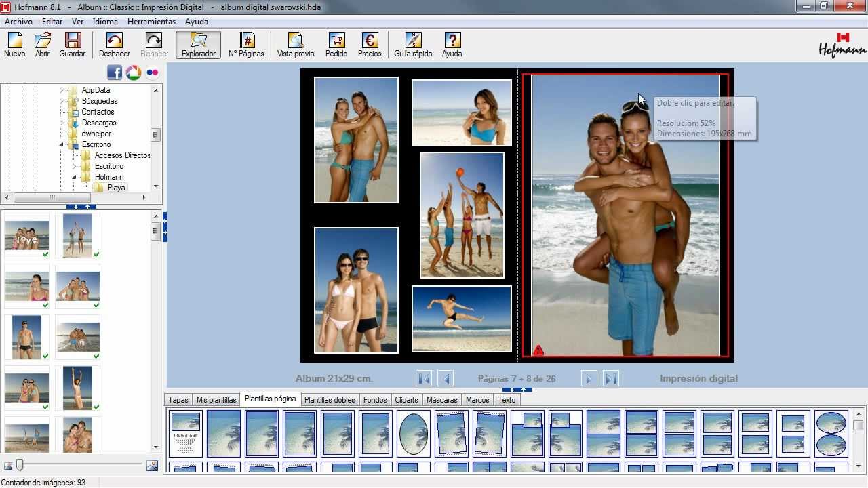Go to previous pages button
This screenshot has width=868, height=488.
[x=446, y=378]
